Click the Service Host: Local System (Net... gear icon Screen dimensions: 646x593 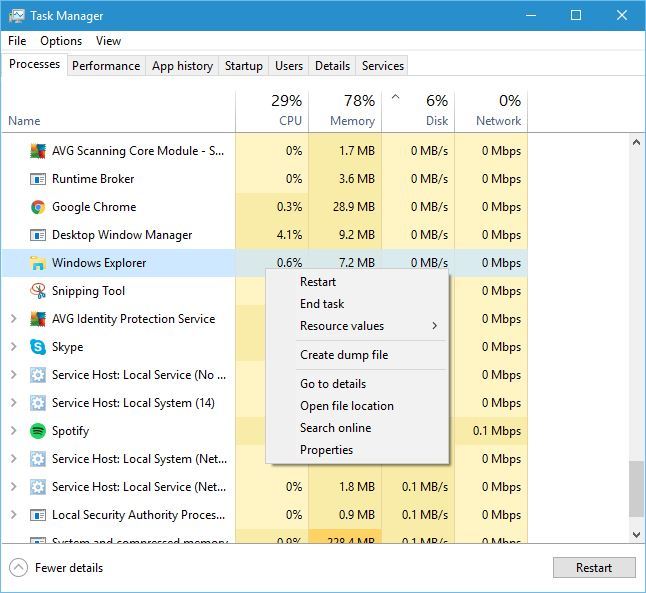38,459
